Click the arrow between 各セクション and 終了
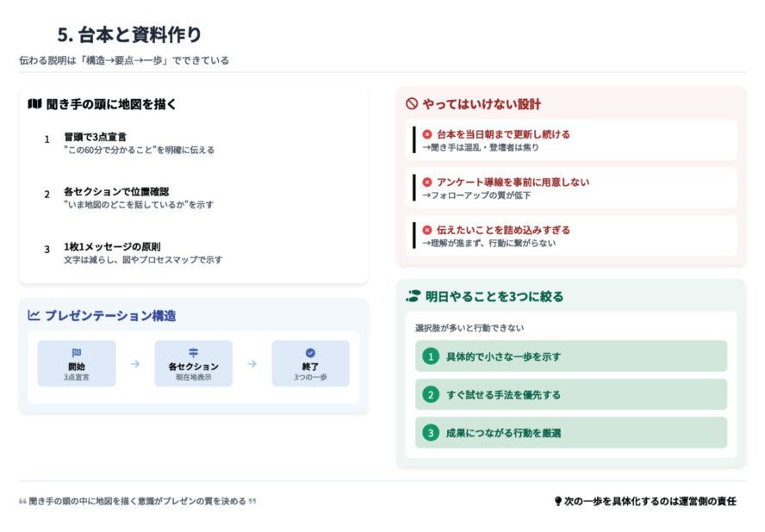The height and width of the screenshot is (532, 765). 252,363
